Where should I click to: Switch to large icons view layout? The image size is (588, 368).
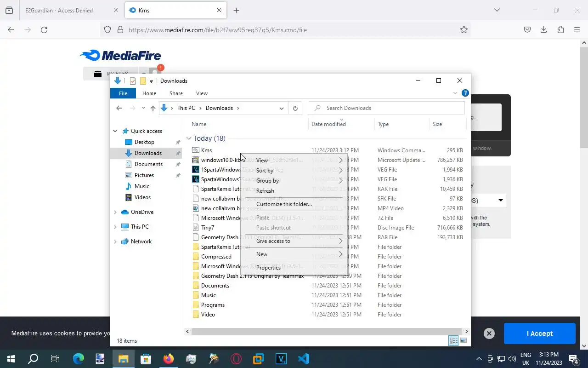tap(464, 340)
